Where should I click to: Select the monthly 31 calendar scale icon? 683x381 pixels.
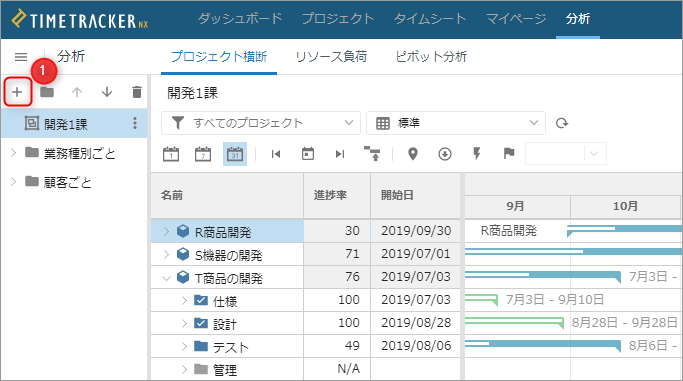click(x=235, y=154)
